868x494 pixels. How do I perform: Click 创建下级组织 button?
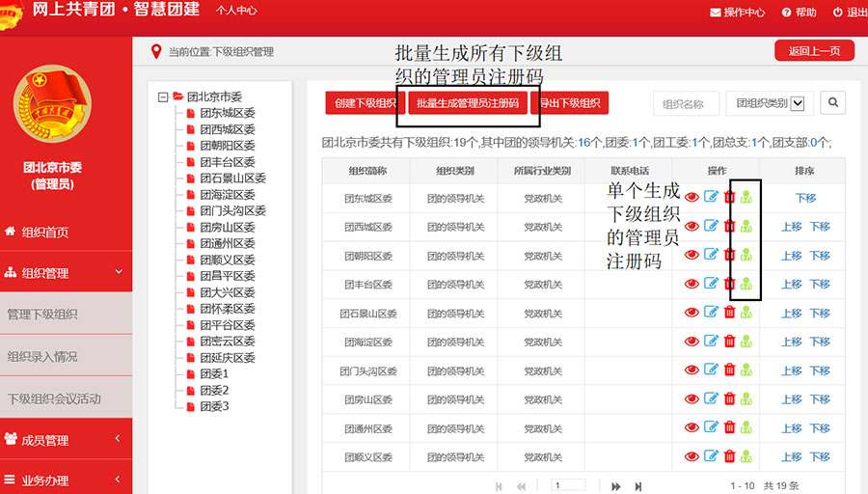[365, 103]
